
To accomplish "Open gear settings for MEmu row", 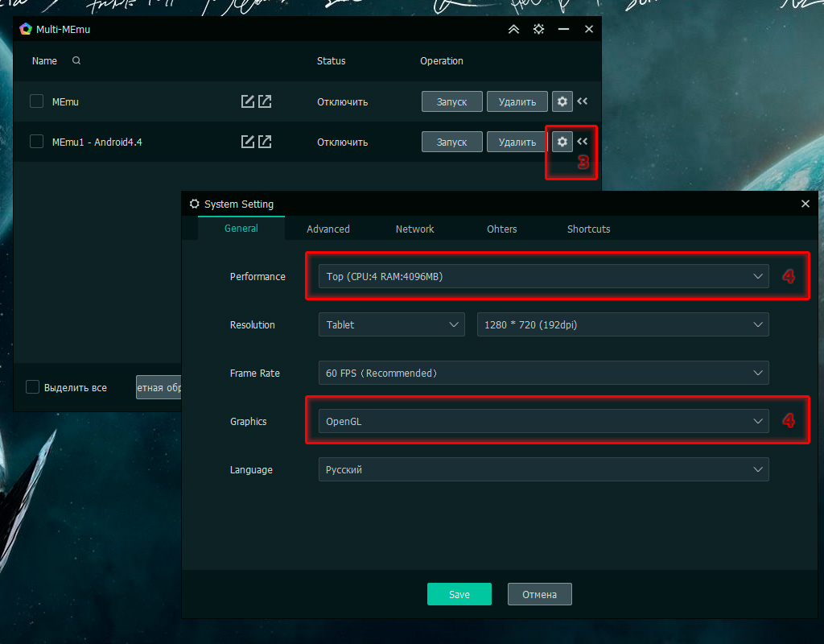I will coord(562,101).
